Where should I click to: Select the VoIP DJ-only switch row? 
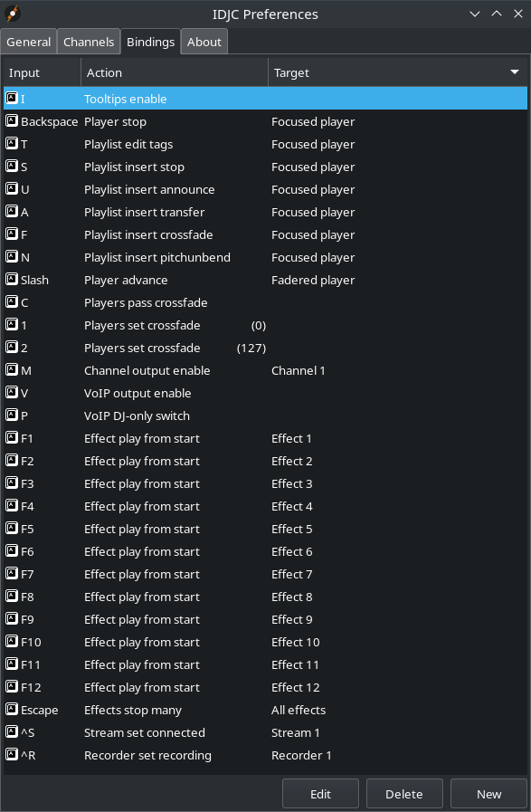(x=266, y=416)
